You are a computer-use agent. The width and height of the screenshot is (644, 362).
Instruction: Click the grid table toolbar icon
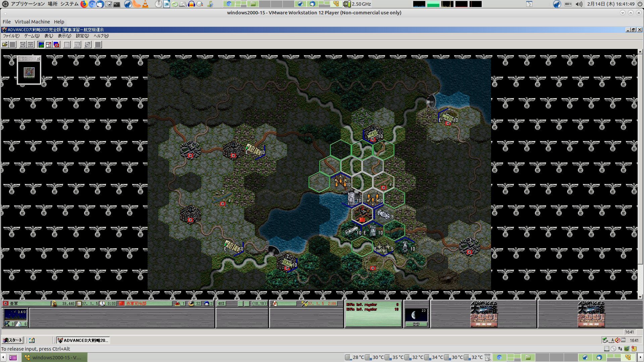click(67, 45)
